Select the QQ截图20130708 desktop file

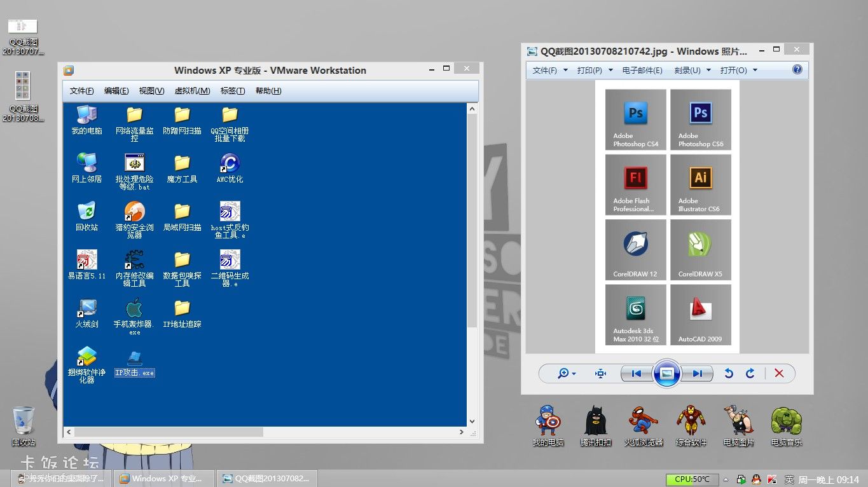[23, 97]
